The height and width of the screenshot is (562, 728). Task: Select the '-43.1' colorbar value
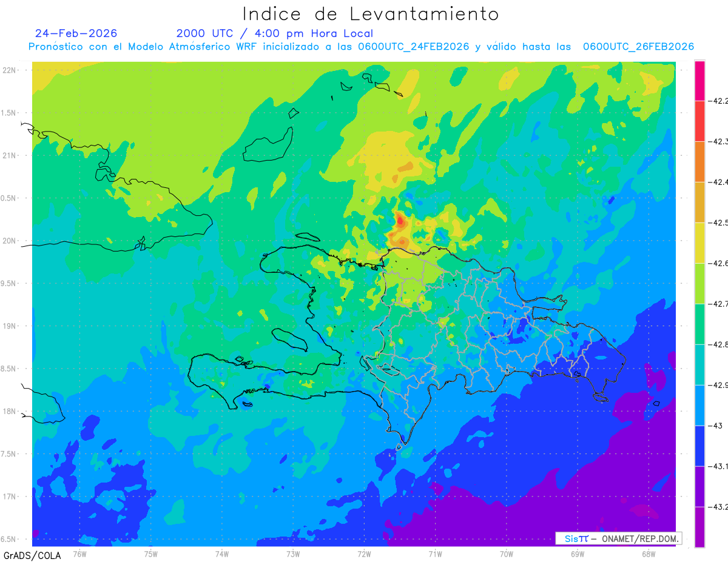coord(718,466)
